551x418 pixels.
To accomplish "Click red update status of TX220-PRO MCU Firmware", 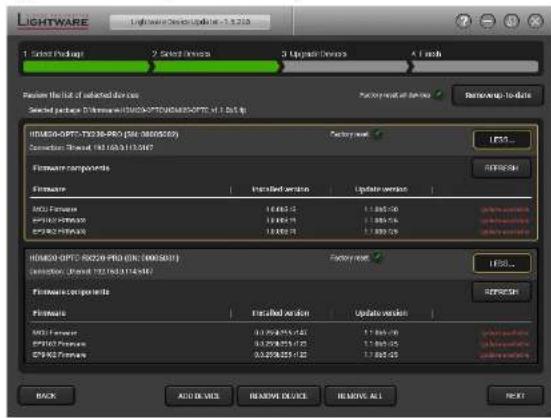I will tap(505, 210).
